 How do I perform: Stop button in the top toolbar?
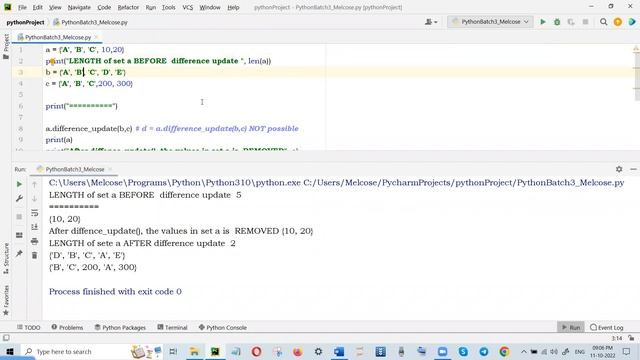click(585, 22)
